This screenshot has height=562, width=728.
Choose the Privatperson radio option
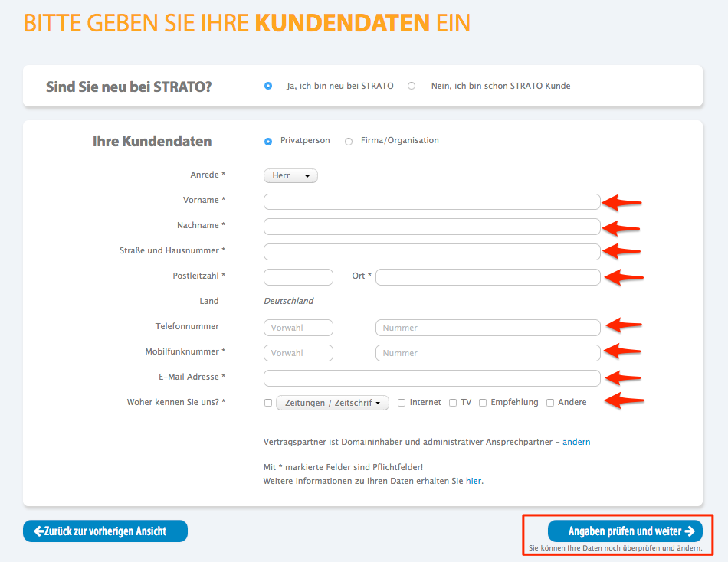coord(268,141)
